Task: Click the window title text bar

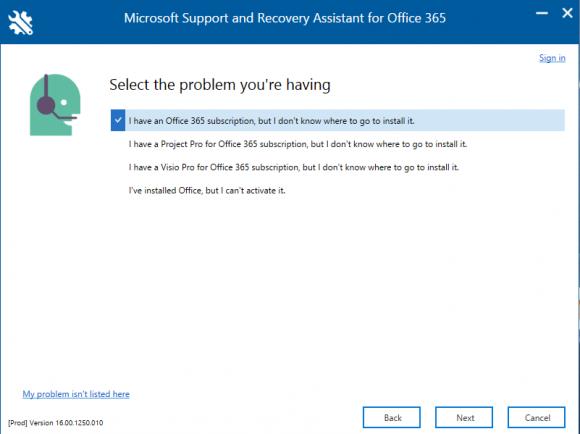Action: point(285,18)
